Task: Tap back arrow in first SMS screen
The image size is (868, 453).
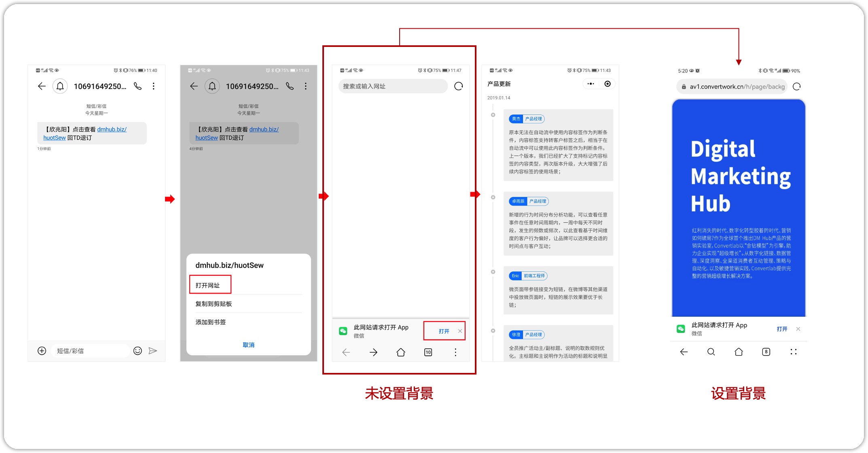Action: [x=42, y=86]
